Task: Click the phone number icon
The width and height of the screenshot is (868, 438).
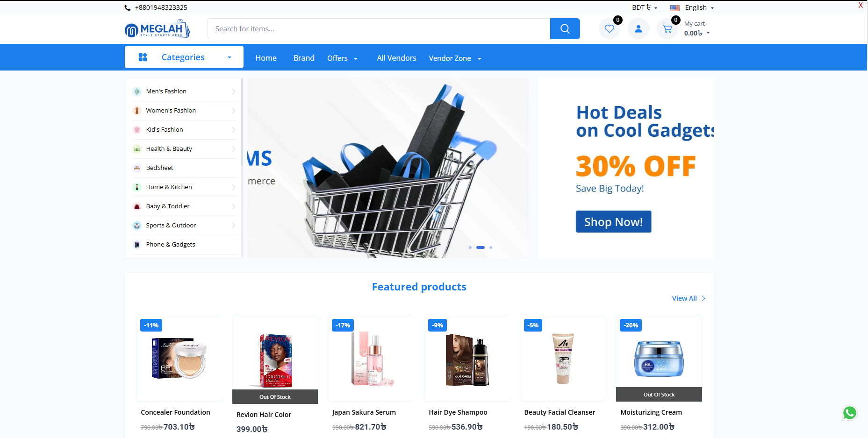Action: pyautogui.click(x=128, y=8)
